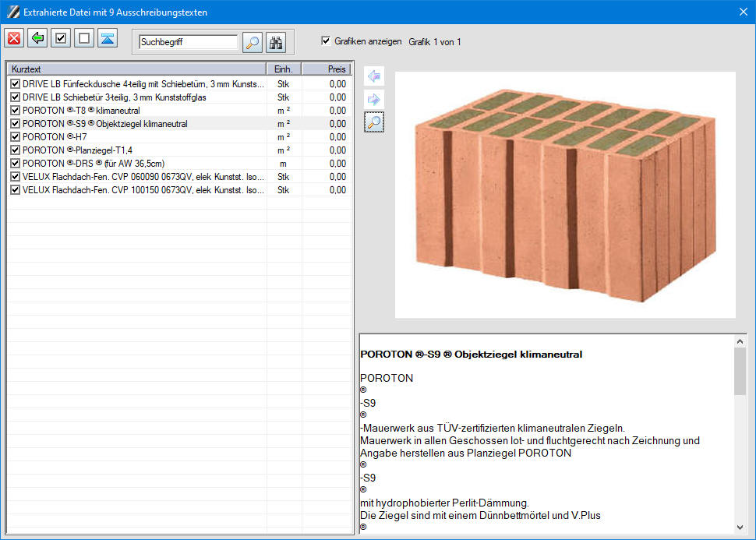Click the binoculars find icon

coord(276,42)
